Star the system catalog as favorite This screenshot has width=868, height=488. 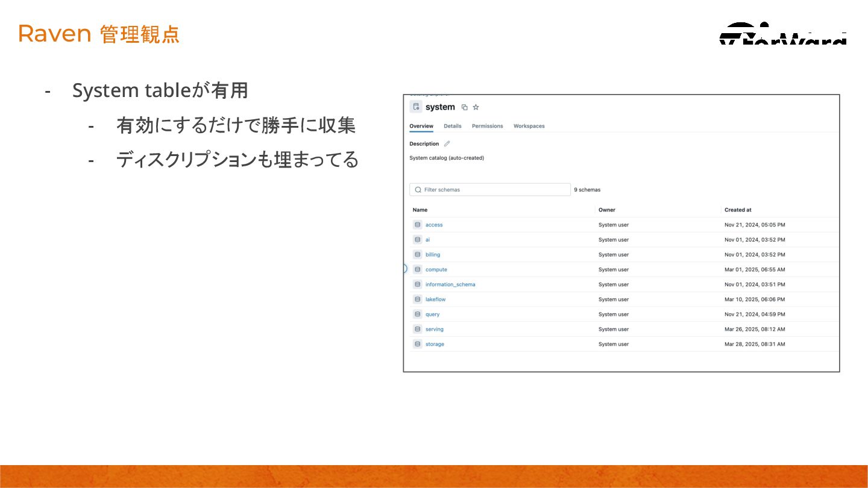point(476,107)
